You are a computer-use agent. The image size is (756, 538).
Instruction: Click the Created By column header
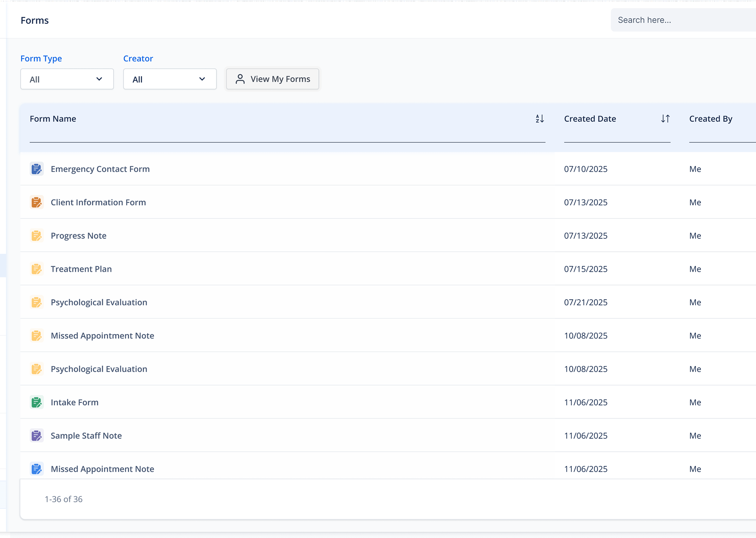tap(711, 119)
